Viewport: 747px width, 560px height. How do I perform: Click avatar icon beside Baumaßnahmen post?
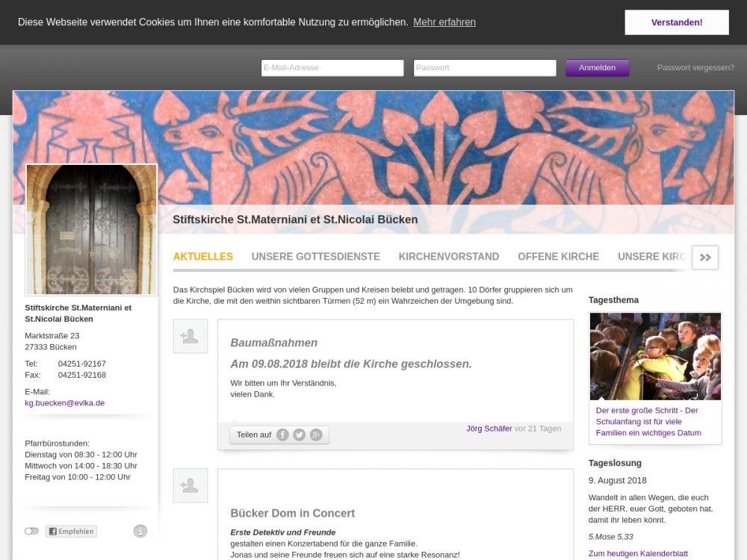point(190,337)
